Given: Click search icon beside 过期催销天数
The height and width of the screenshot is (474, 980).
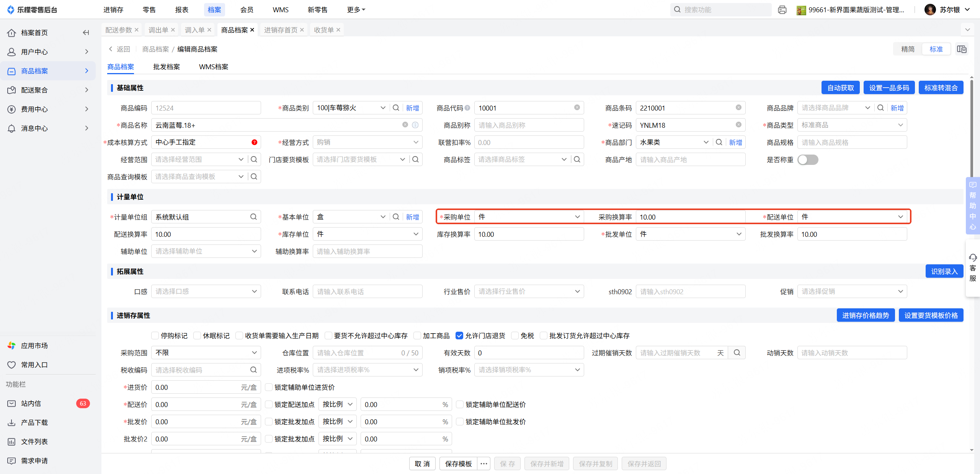Looking at the screenshot, I should 737,353.
